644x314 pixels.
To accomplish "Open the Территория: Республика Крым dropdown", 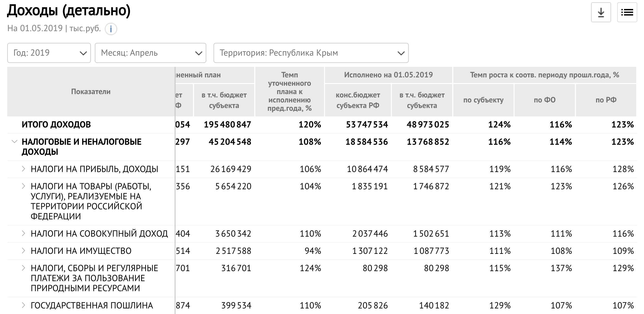I will click(x=311, y=53).
